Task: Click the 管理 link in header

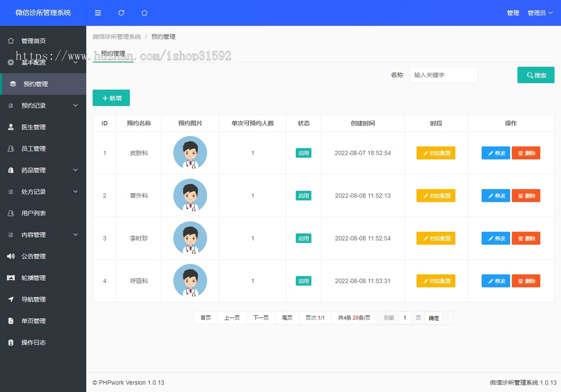Action: click(513, 13)
